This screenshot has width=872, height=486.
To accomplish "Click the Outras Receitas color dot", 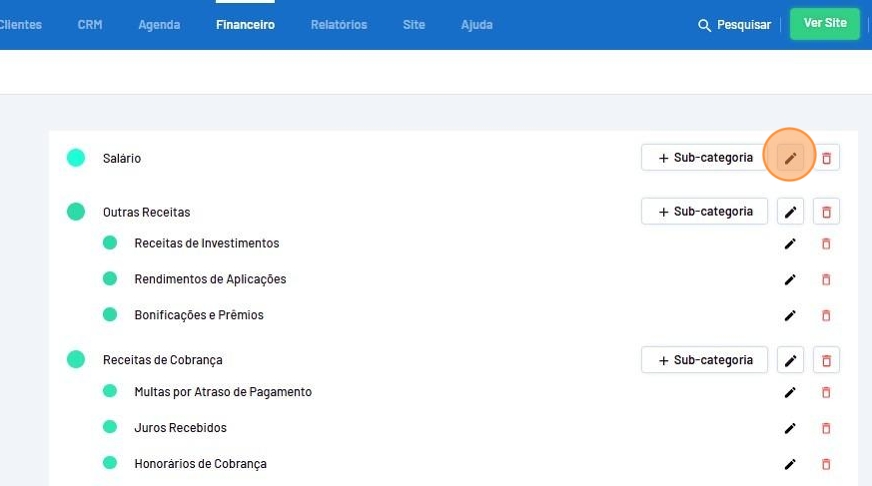I will (x=76, y=212).
